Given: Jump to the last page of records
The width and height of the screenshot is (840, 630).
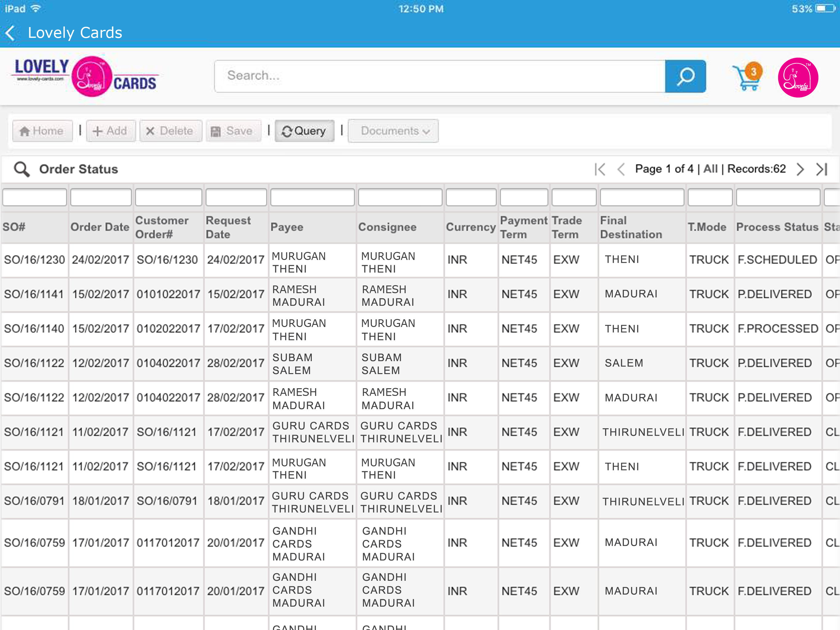Looking at the screenshot, I should pyautogui.click(x=821, y=169).
